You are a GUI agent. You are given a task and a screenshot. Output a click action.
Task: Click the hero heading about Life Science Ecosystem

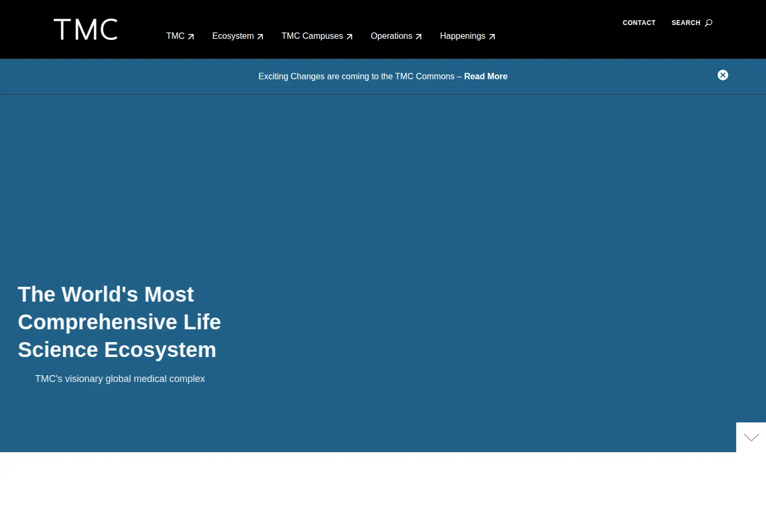pyautogui.click(x=119, y=322)
